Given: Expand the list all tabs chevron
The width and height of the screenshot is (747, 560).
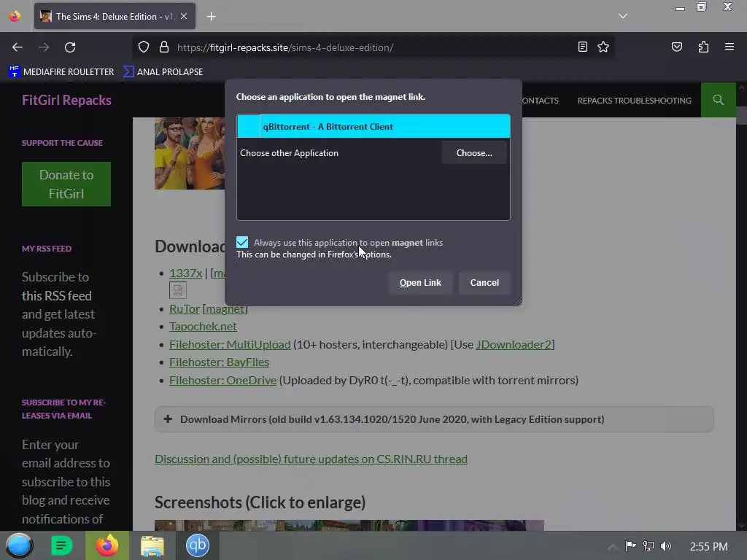Looking at the screenshot, I should pos(623,16).
